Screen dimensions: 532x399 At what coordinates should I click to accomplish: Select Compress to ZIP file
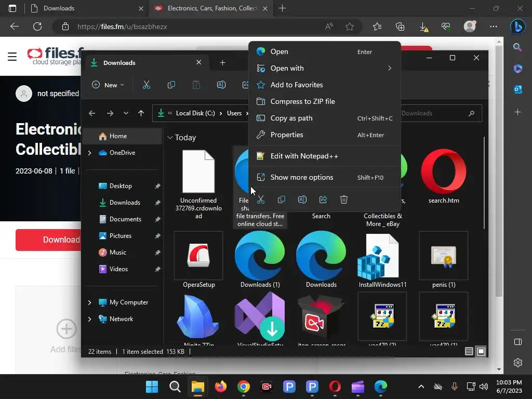point(325,101)
